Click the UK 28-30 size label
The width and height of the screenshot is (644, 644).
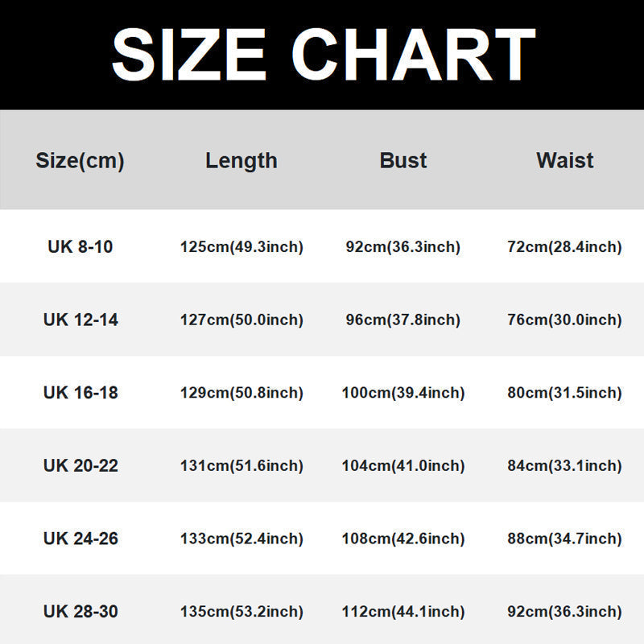tap(80, 612)
